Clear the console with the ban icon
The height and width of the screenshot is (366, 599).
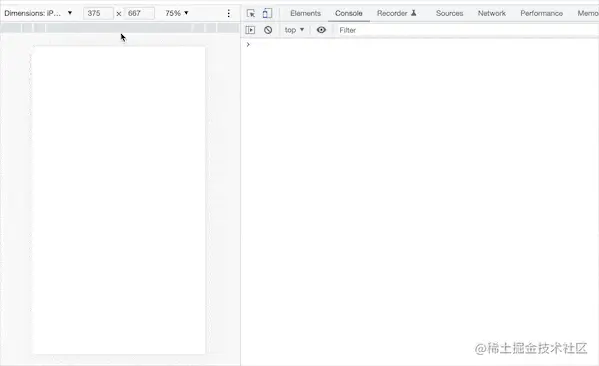pos(268,30)
